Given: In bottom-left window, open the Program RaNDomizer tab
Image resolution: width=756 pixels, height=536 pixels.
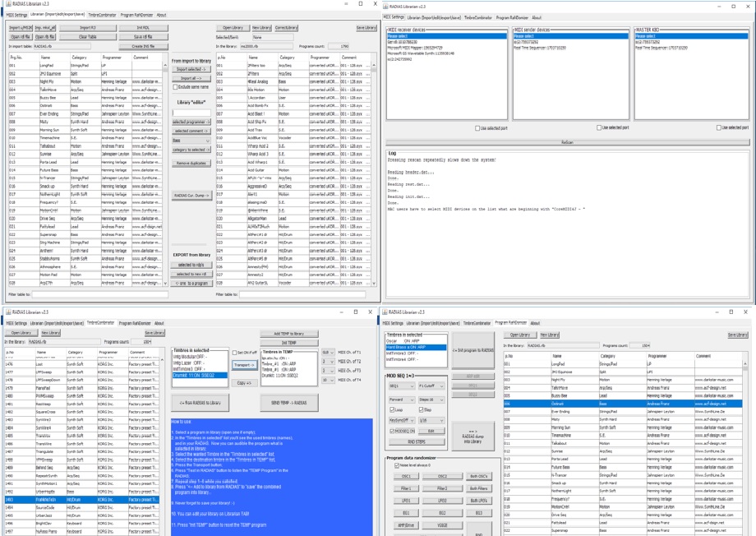Looking at the screenshot, I should [135, 323].
